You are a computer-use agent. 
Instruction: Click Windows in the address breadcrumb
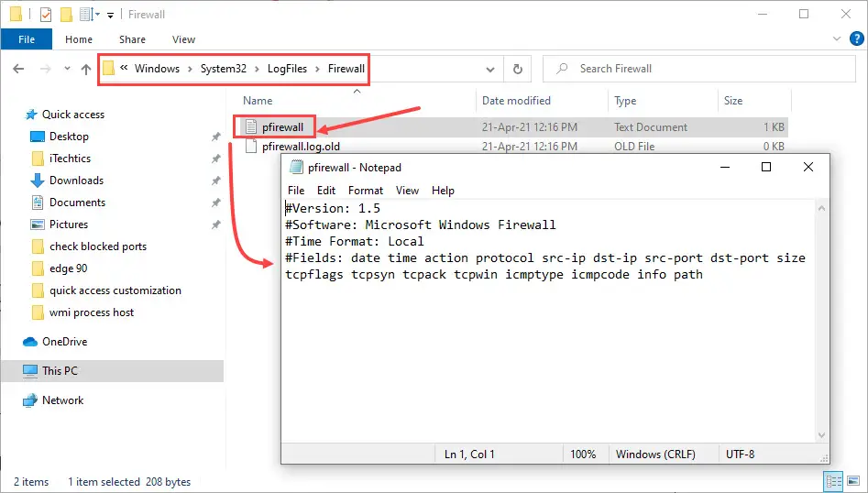pos(158,69)
